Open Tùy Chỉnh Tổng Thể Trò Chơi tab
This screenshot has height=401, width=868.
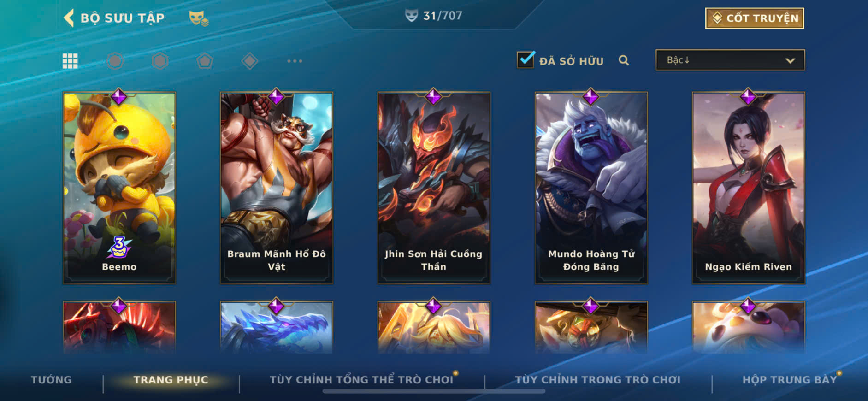pyautogui.click(x=361, y=380)
